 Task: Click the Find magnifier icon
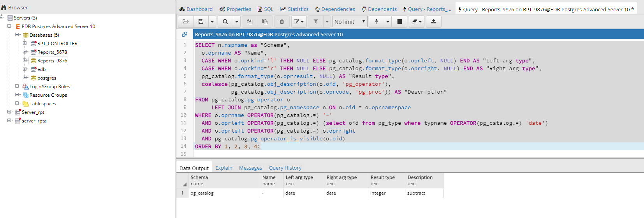point(225,21)
